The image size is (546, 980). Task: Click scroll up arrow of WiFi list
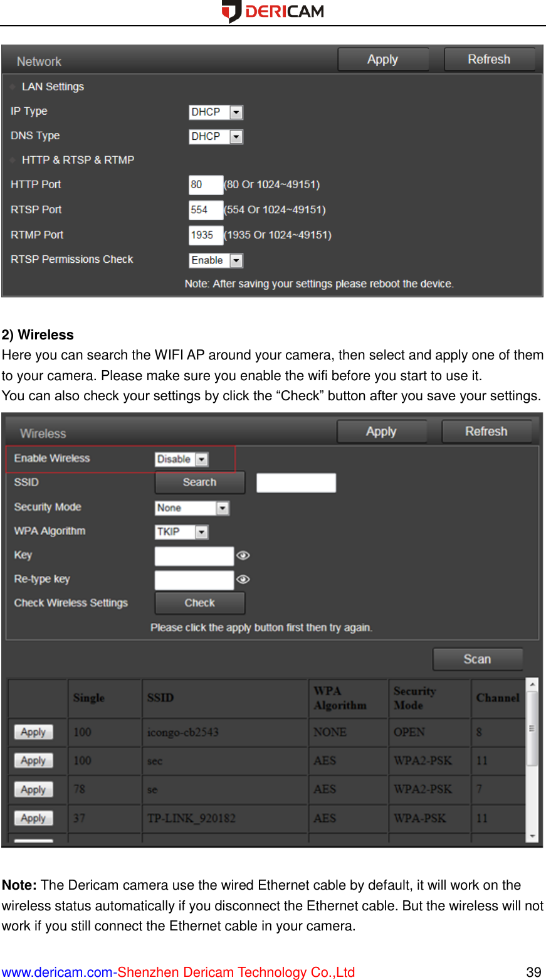coord(532,684)
